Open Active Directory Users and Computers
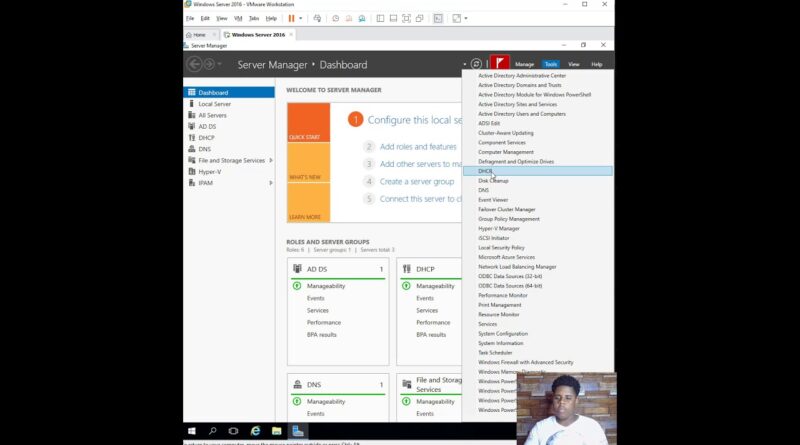Screen dimensions: 800x445 click(522, 114)
